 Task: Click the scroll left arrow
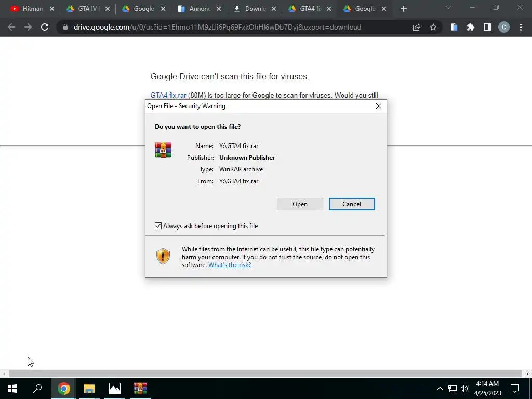(4, 374)
